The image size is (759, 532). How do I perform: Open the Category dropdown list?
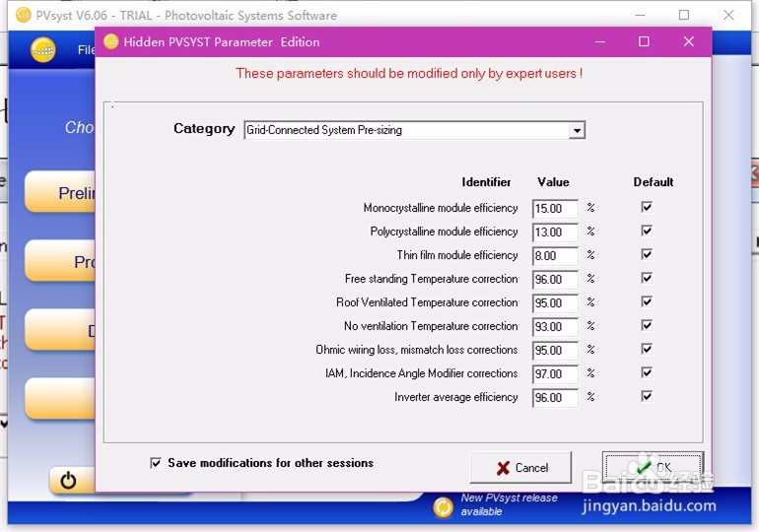point(577,131)
